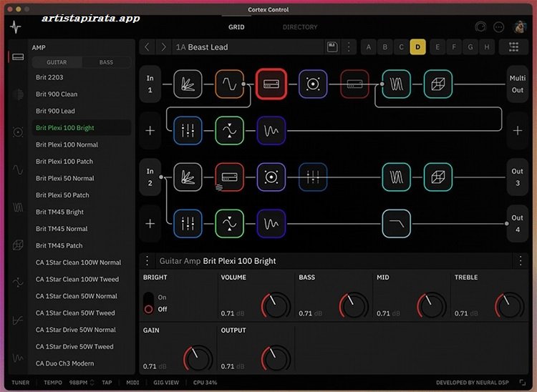
Task: Click the 1A Beast Lead preset name field
Action: point(248,47)
